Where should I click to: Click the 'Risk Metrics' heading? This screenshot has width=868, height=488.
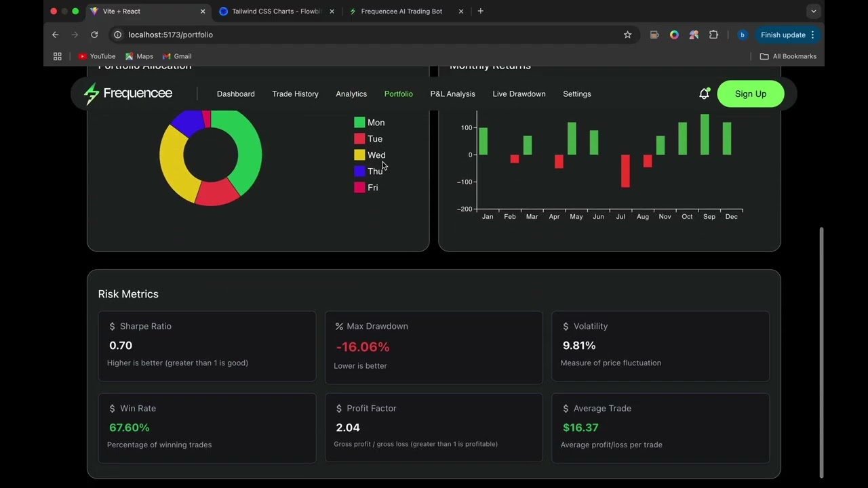[x=128, y=294]
